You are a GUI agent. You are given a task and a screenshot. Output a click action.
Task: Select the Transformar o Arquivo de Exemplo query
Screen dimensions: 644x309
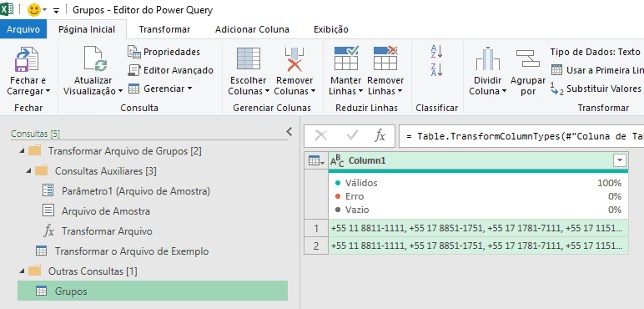point(132,251)
